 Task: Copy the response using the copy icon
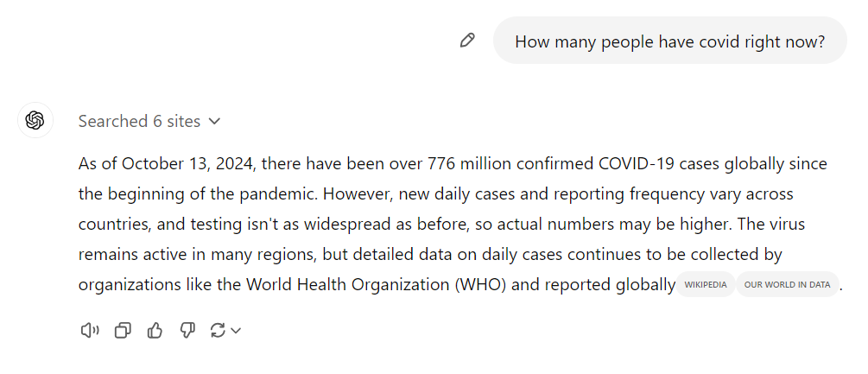123,331
